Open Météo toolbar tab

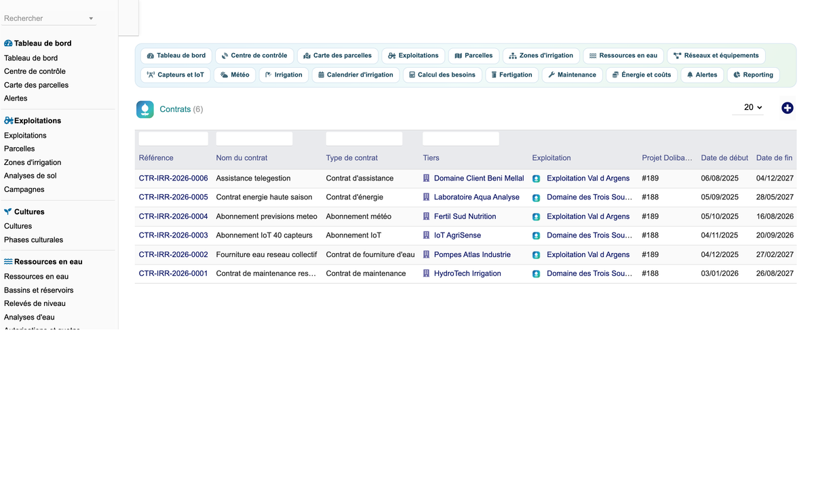[235, 75]
